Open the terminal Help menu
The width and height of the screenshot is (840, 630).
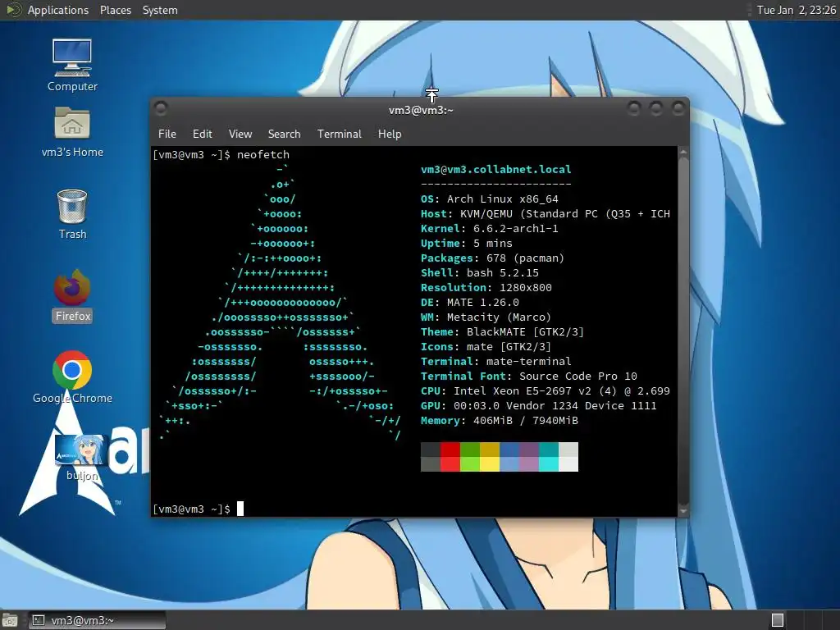(390, 134)
